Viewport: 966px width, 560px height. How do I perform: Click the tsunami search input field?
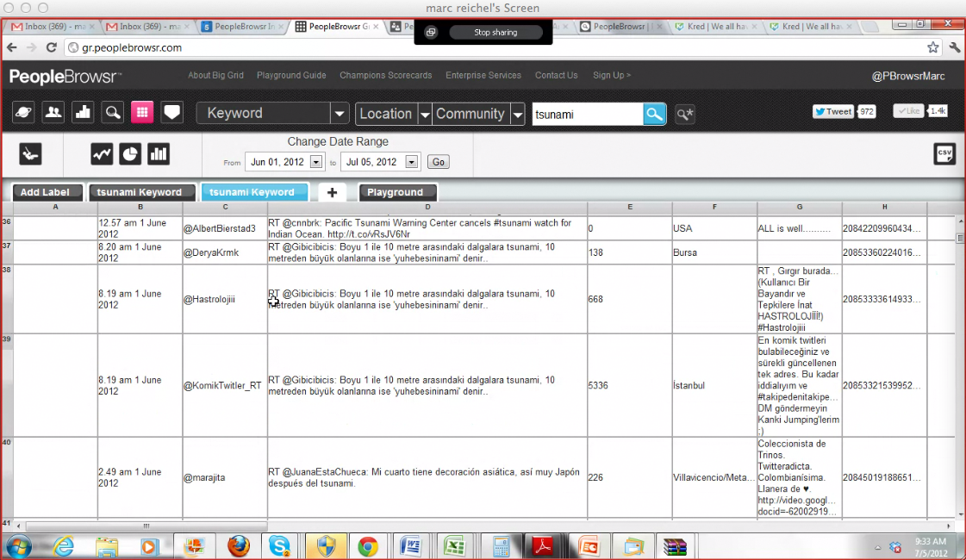pos(586,114)
